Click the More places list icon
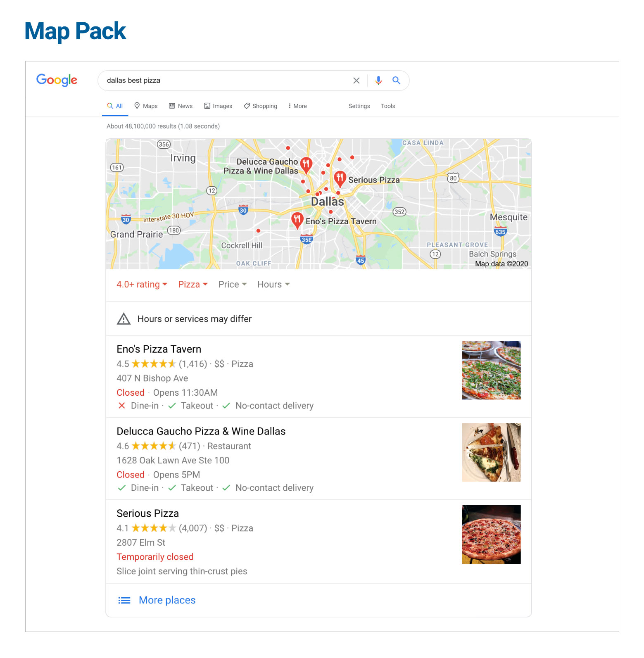 click(x=124, y=600)
